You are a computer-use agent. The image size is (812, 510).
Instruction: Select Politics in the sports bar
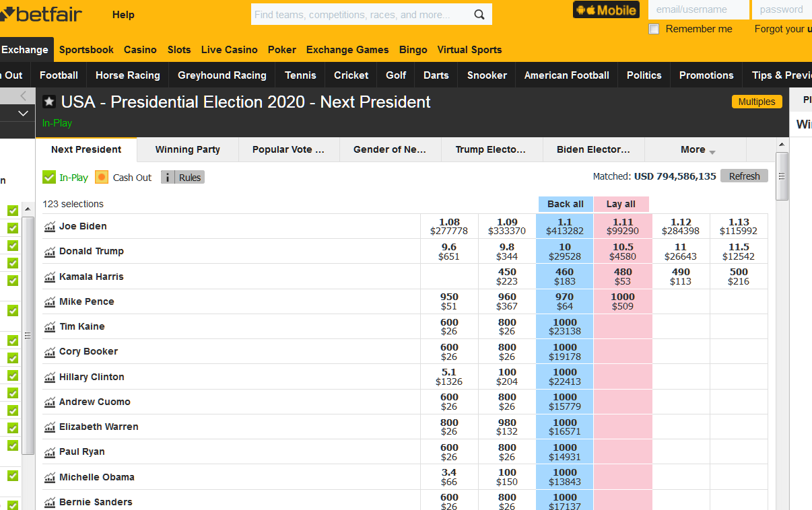644,75
